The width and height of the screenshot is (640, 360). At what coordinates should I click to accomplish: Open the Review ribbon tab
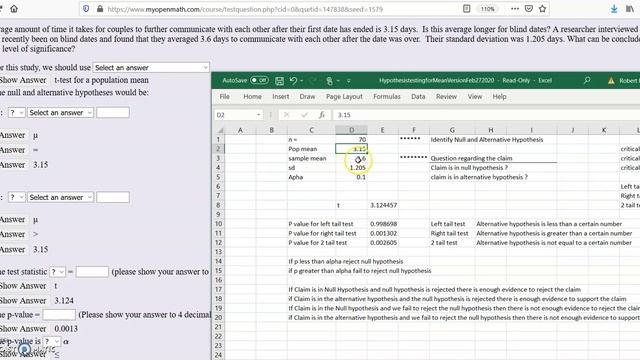(x=446, y=97)
